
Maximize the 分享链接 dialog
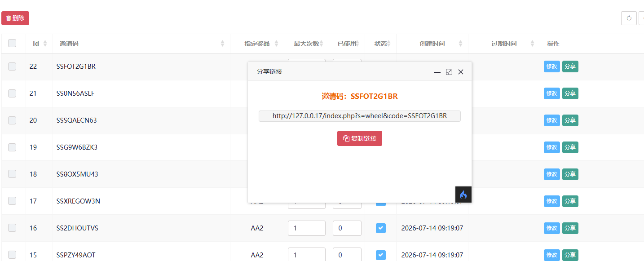(449, 72)
